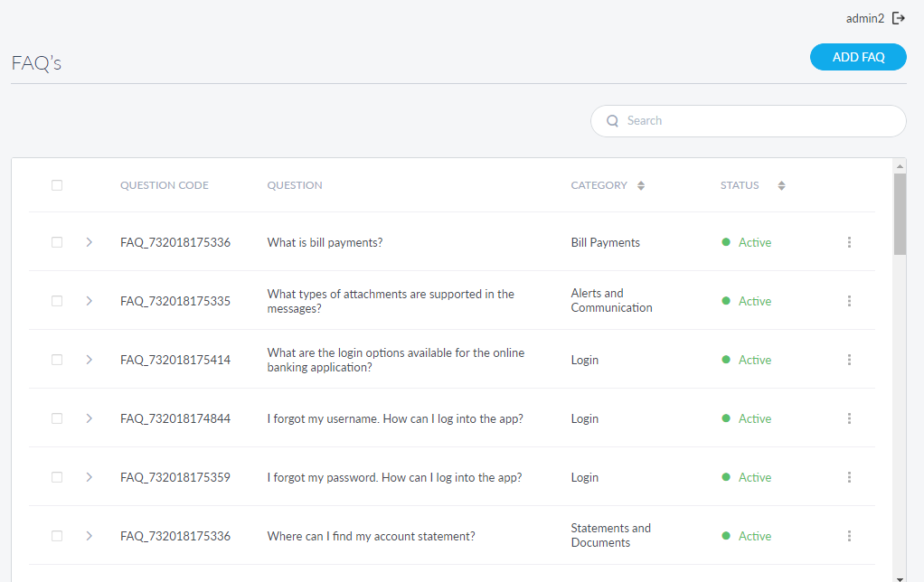Select the checkbox for 'What is bill payments?'
924x582 pixels.
pos(57,242)
